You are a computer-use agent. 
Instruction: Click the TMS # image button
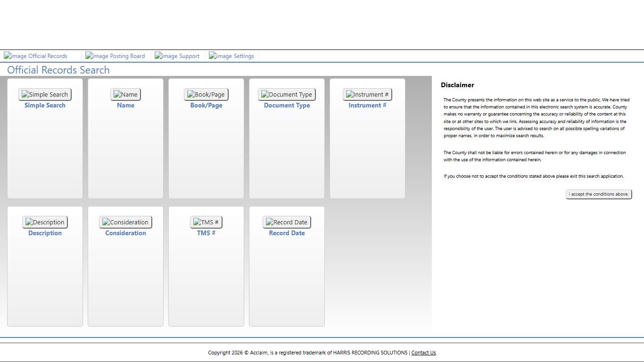[x=206, y=222]
